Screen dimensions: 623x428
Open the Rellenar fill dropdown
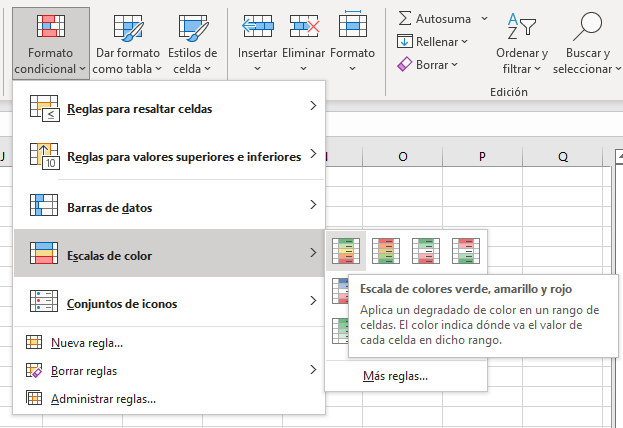[432, 41]
